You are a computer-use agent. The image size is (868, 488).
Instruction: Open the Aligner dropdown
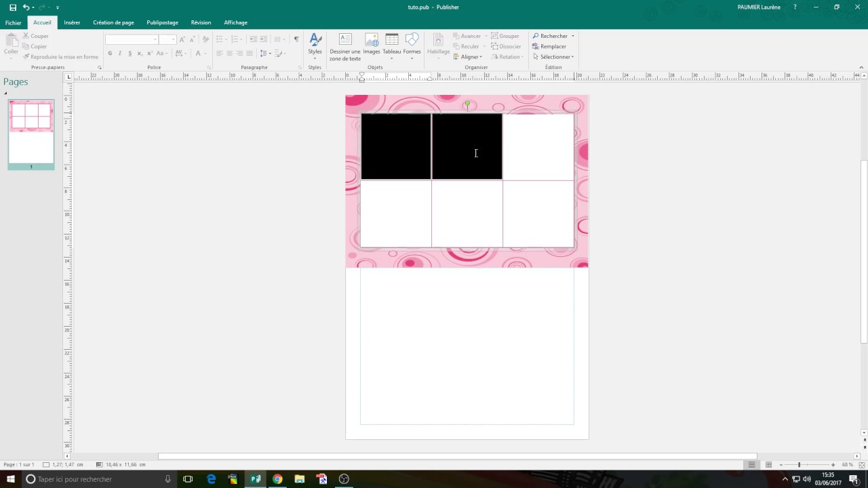point(468,57)
